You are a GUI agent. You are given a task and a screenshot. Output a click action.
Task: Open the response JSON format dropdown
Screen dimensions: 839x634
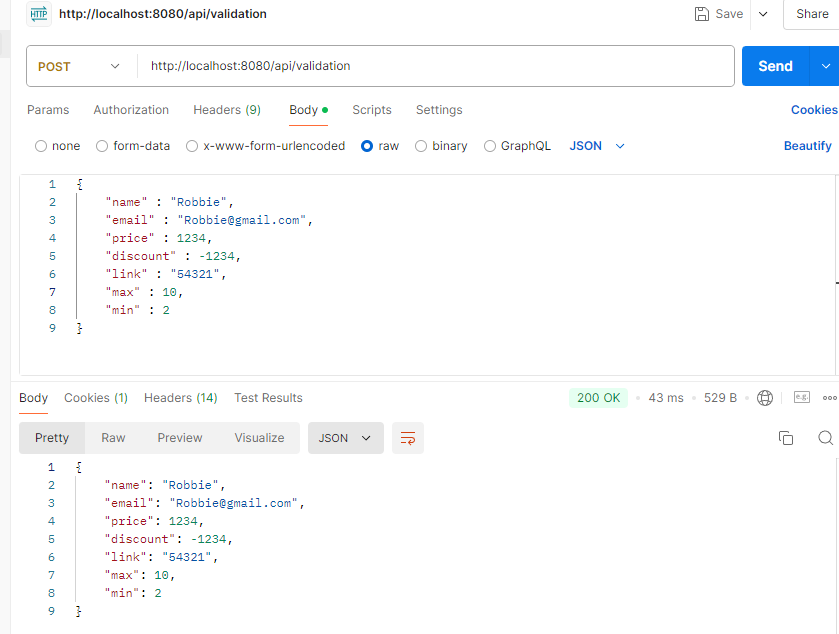tap(346, 438)
